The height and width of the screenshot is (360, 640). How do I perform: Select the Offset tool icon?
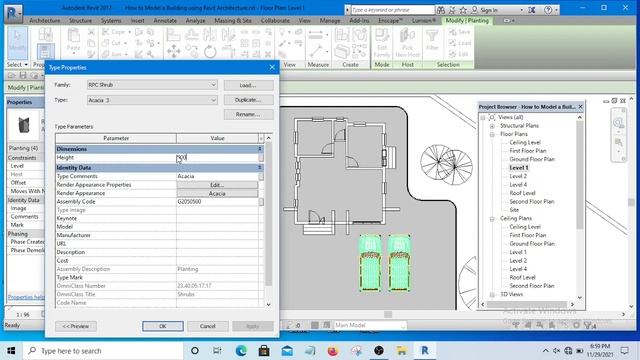point(192,35)
